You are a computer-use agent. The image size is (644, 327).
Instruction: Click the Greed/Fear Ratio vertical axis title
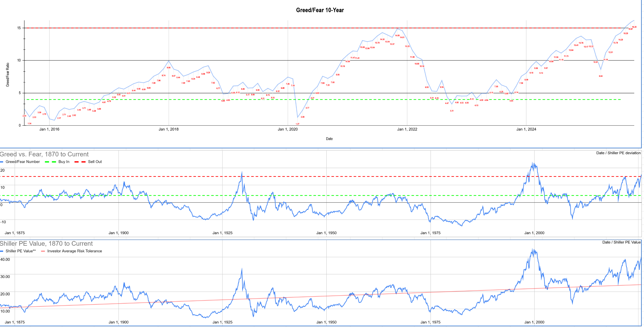click(8, 75)
